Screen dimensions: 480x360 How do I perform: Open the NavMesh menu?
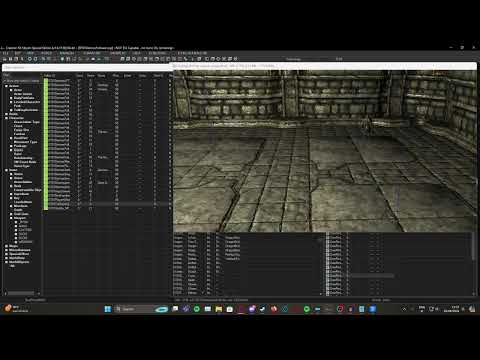pos(67,53)
